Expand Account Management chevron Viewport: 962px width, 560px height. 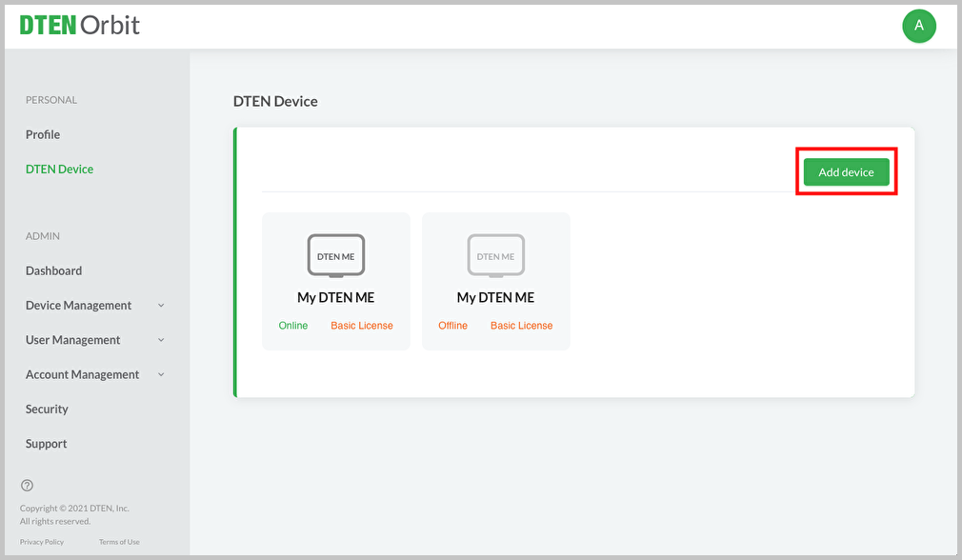pos(161,374)
